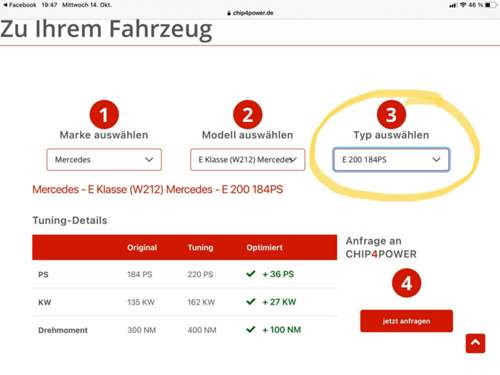
Task: Click the 'Zu Ihrem Fahrzeug' page title
Action: (x=106, y=29)
